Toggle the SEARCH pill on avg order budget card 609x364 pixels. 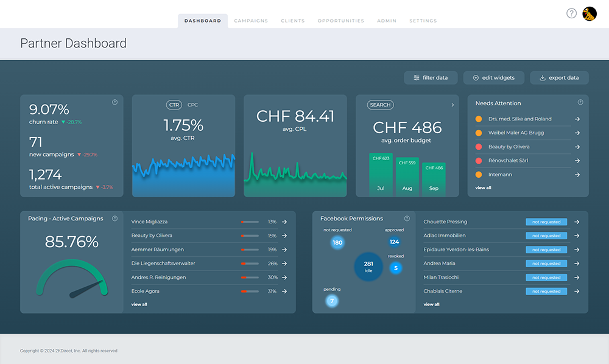(x=380, y=105)
